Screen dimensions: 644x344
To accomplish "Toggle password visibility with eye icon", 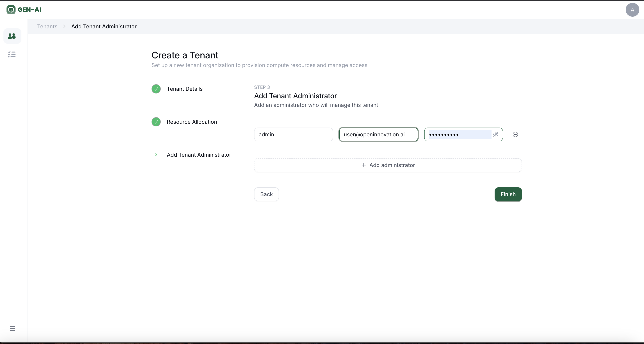I will pos(496,134).
